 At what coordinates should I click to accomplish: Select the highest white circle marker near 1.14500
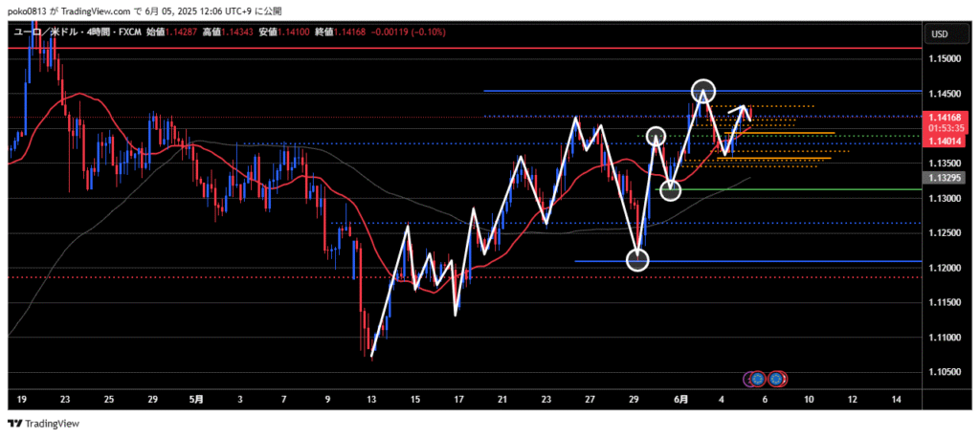click(x=703, y=91)
